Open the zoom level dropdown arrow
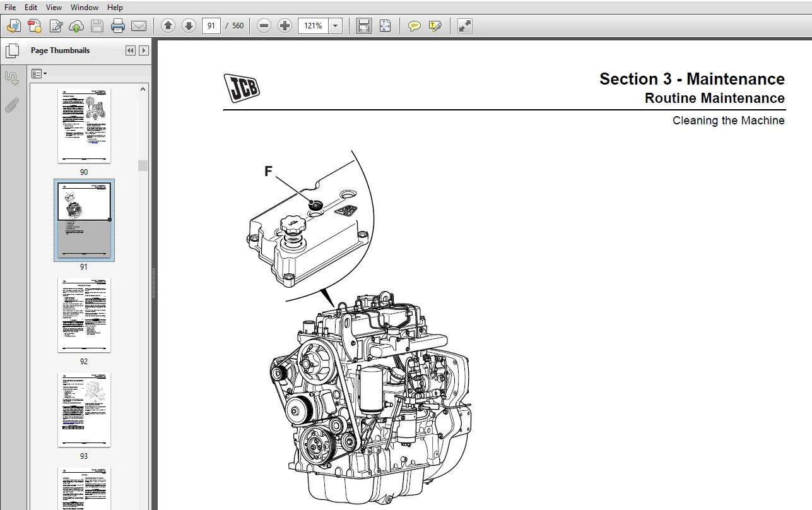 336,26
